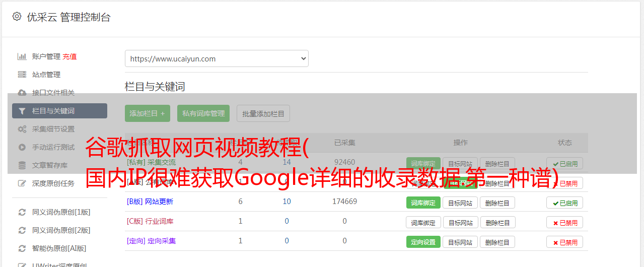Click 词库绑定 for the 采集交流 row
The width and height of the screenshot is (644, 267).
[x=423, y=164]
